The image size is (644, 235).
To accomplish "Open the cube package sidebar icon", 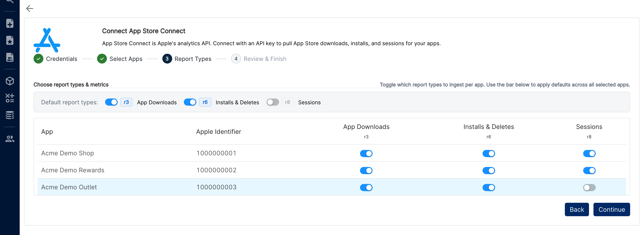I will tap(10, 81).
